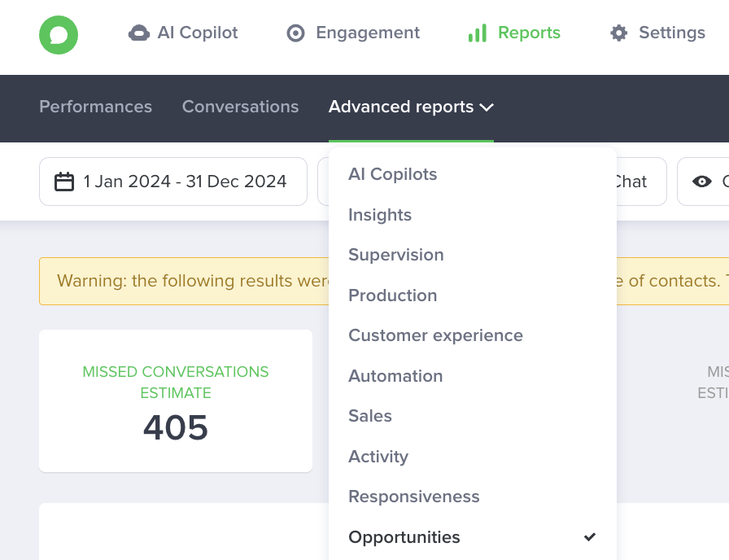Image resolution: width=729 pixels, height=560 pixels.
Task: Switch to the Conversations tab
Action: [240, 107]
